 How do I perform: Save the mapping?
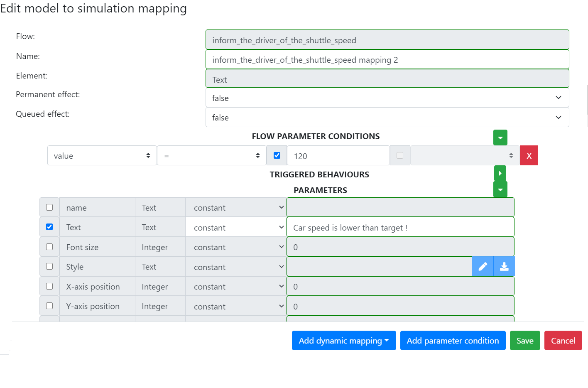[525, 341]
